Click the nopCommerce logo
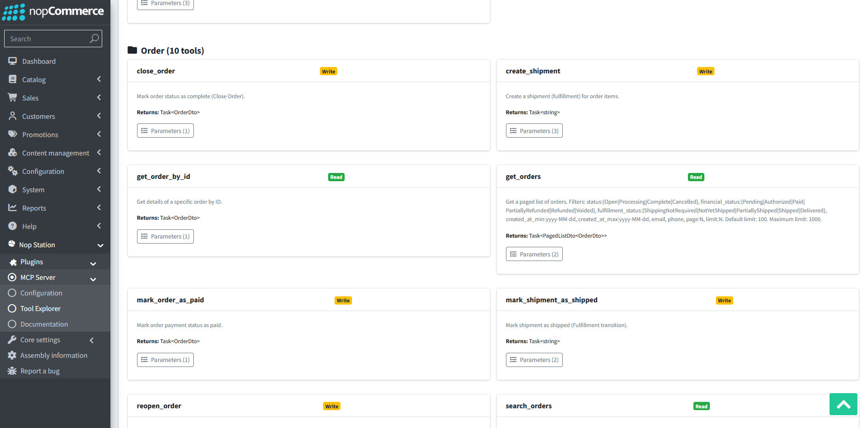Viewport: 868px width, 428px height. [x=53, y=11]
